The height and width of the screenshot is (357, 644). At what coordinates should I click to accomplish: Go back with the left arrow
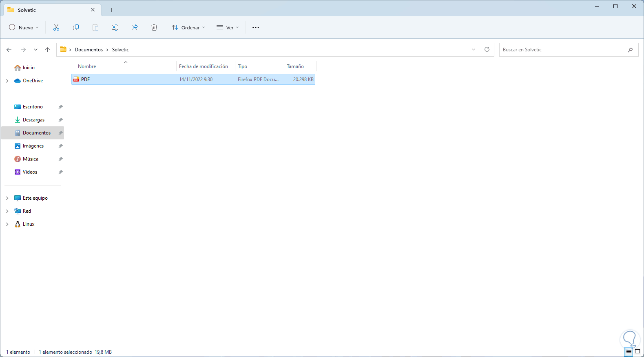(x=9, y=50)
